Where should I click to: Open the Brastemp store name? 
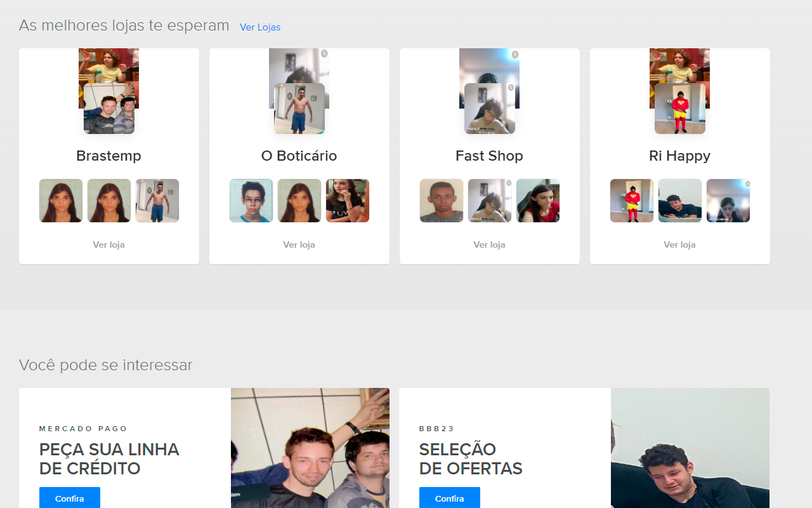pyautogui.click(x=108, y=156)
